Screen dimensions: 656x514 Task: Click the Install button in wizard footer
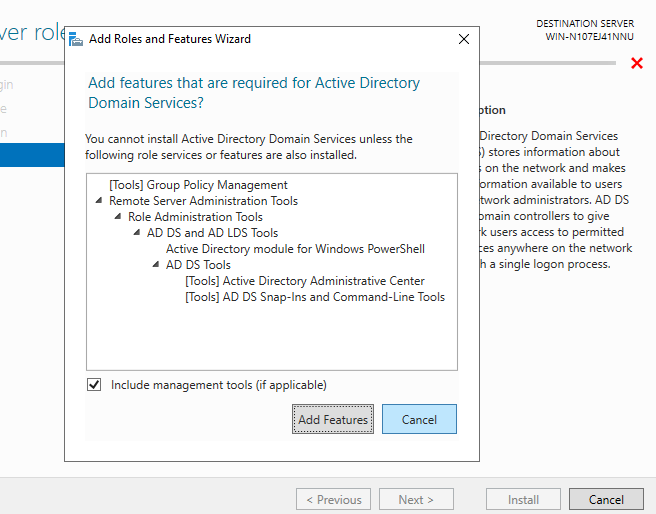(x=523, y=500)
